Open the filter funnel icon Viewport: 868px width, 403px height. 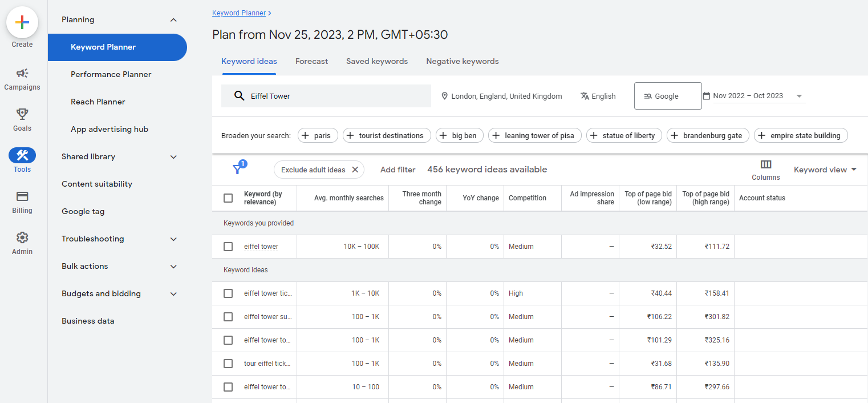click(239, 168)
